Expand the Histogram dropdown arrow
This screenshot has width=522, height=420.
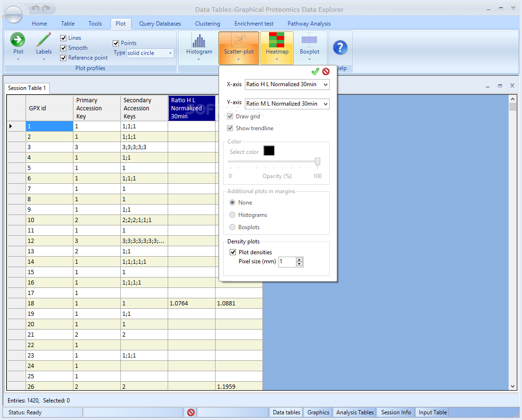[x=199, y=60]
